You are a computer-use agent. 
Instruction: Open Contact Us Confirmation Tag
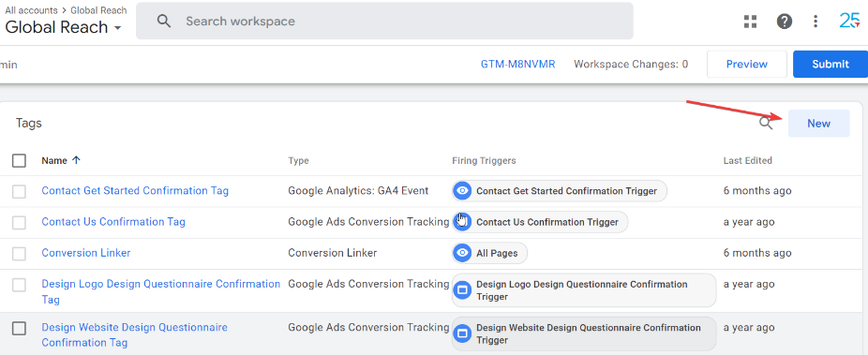pyautogui.click(x=113, y=222)
